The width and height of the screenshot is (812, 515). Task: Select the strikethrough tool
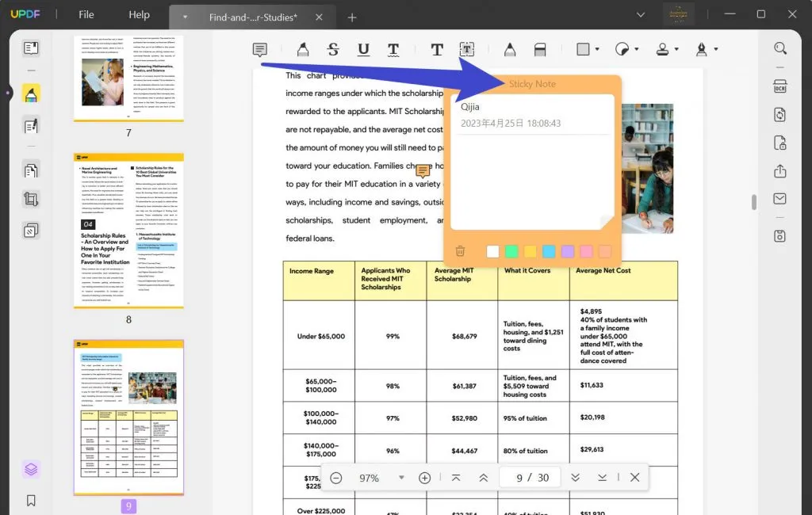(x=333, y=50)
